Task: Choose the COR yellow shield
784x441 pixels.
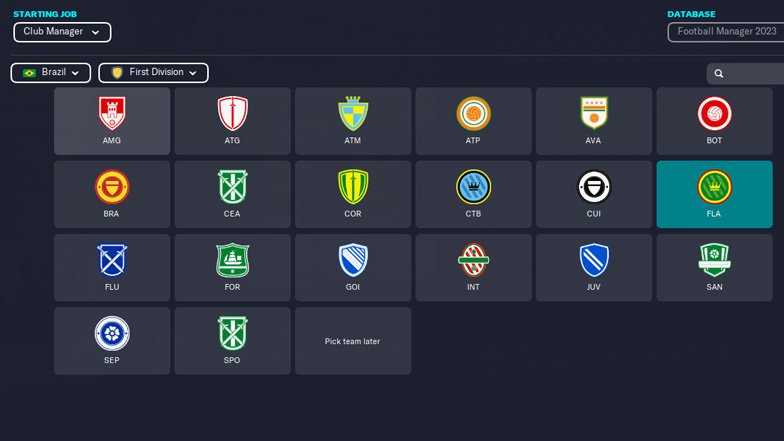Action: tap(353, 186)
